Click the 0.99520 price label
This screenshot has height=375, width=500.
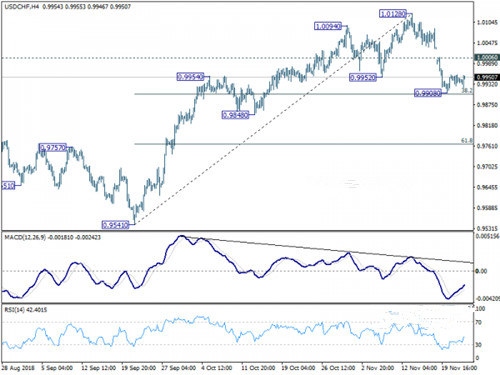363,78
